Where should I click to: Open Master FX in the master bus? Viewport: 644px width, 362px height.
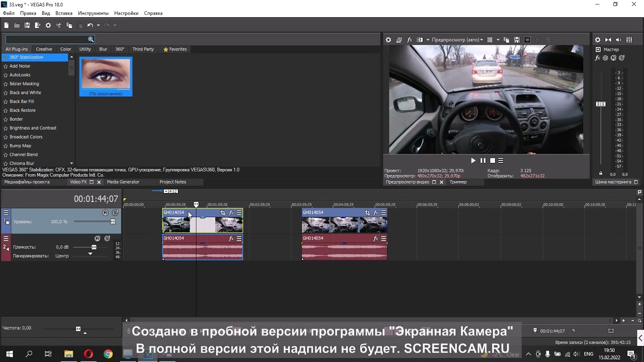(x=598, y=58)
